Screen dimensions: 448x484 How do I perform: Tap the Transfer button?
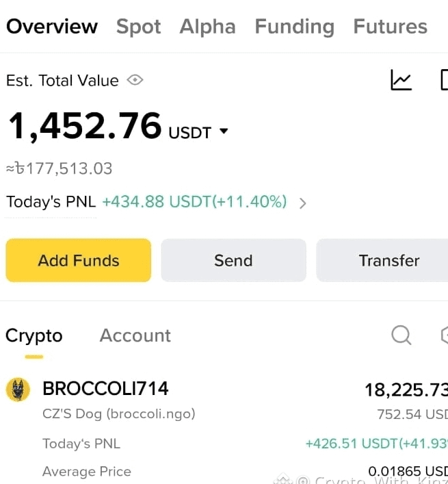pyautogui.click(x=382, y=260)
